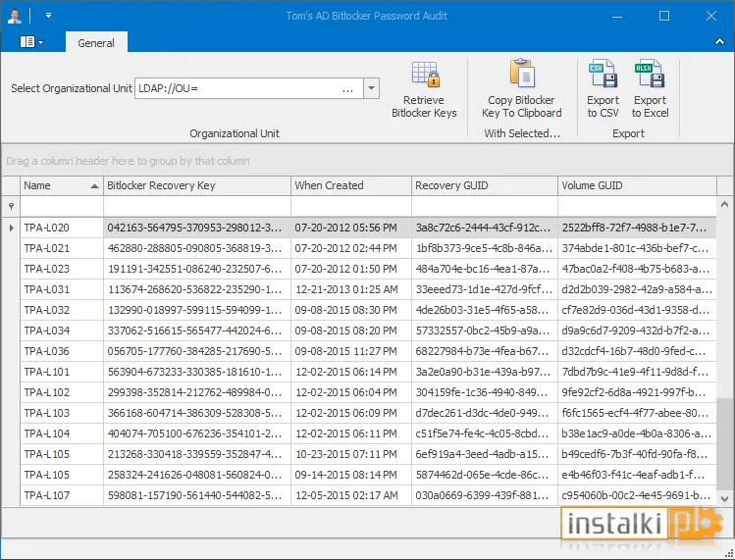Click the user avatar icon in title bar
This screenshot has width=735, height=560.
click(15, 16)
